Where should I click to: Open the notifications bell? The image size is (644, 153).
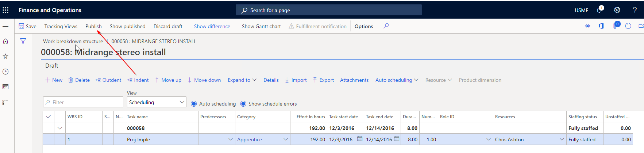click(x=599, y=10)
